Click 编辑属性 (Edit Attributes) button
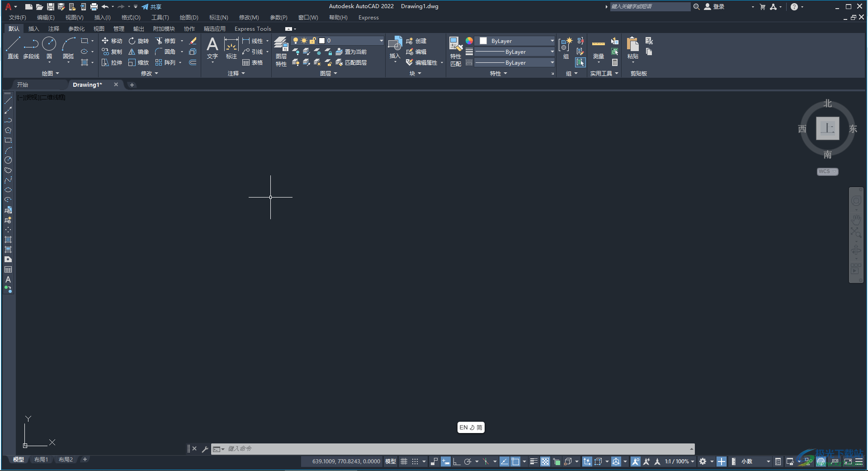 click(x=422, y=62)
